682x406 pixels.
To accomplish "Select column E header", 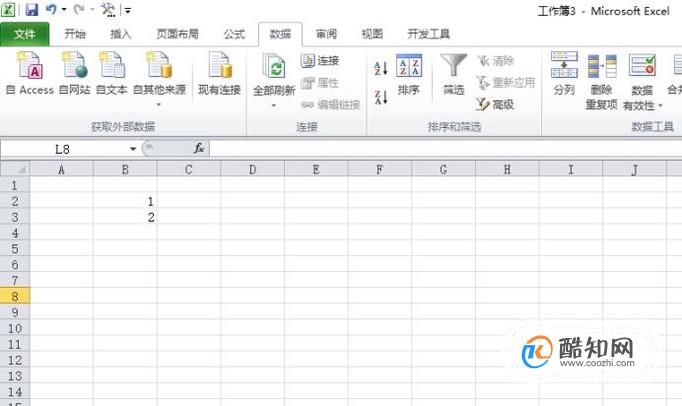I will [x=316, y=169].
